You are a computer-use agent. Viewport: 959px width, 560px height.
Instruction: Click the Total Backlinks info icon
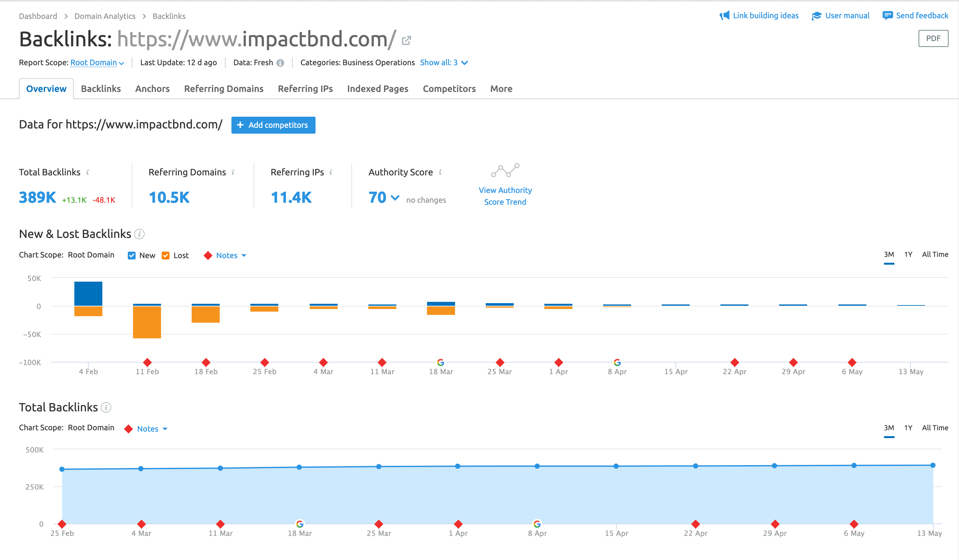tap(88, 172)
